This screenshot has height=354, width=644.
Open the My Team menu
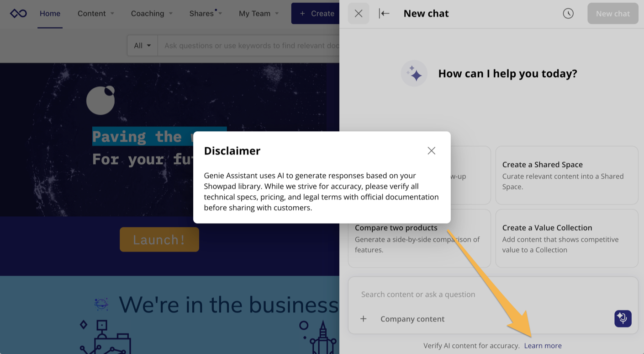click(259, 14)
